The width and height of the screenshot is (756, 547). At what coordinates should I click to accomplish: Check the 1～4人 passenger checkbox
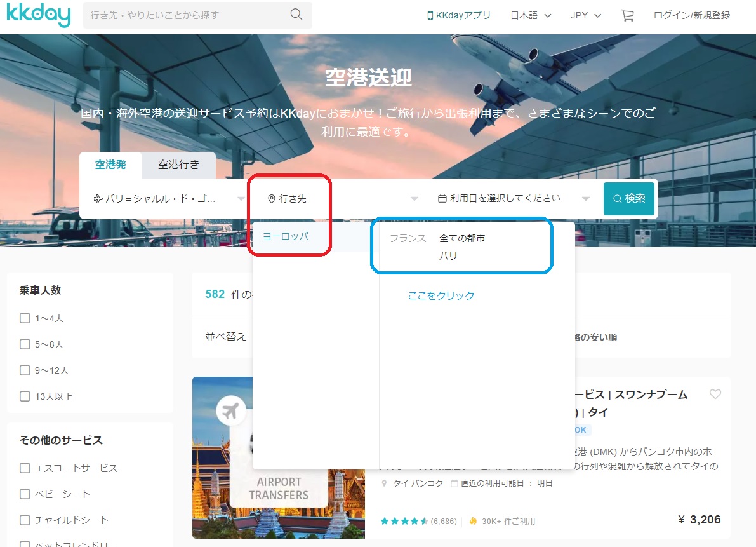24,318
